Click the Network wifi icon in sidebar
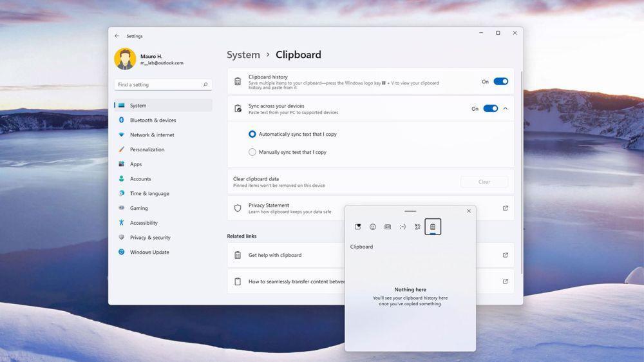Image resolution: width=644 pixels, height=362 pixels. (x=122, y=135)
